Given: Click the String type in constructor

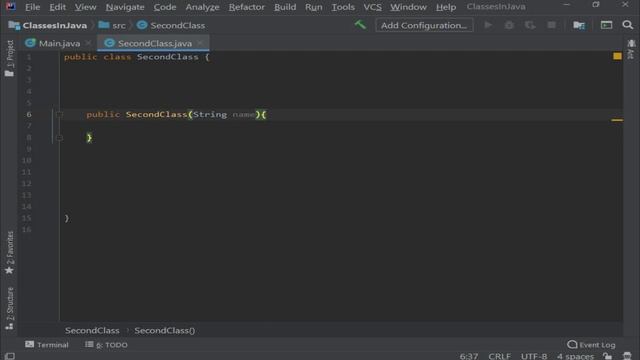Looking at the screenshot, I should pos(210,114).
